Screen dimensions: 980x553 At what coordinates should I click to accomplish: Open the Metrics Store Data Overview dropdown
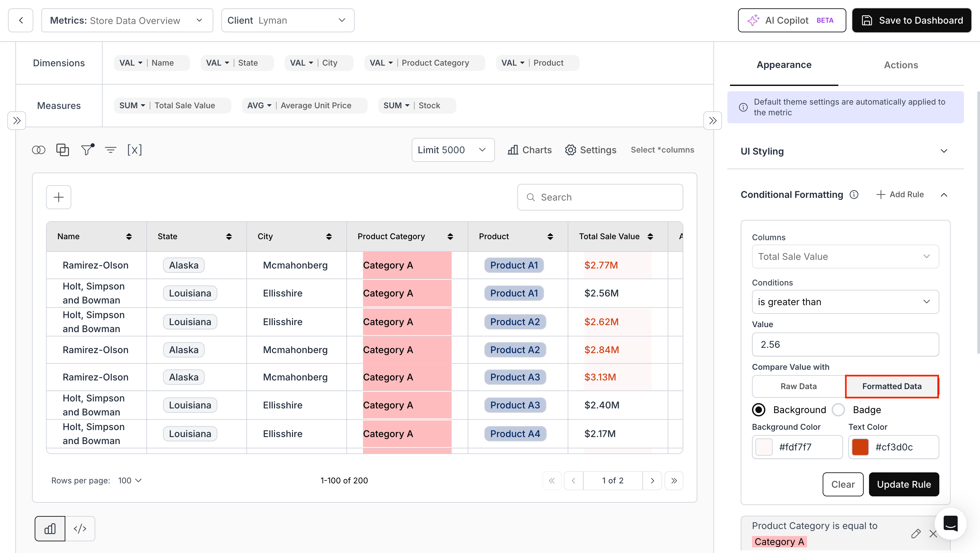(x=127, y=21)
